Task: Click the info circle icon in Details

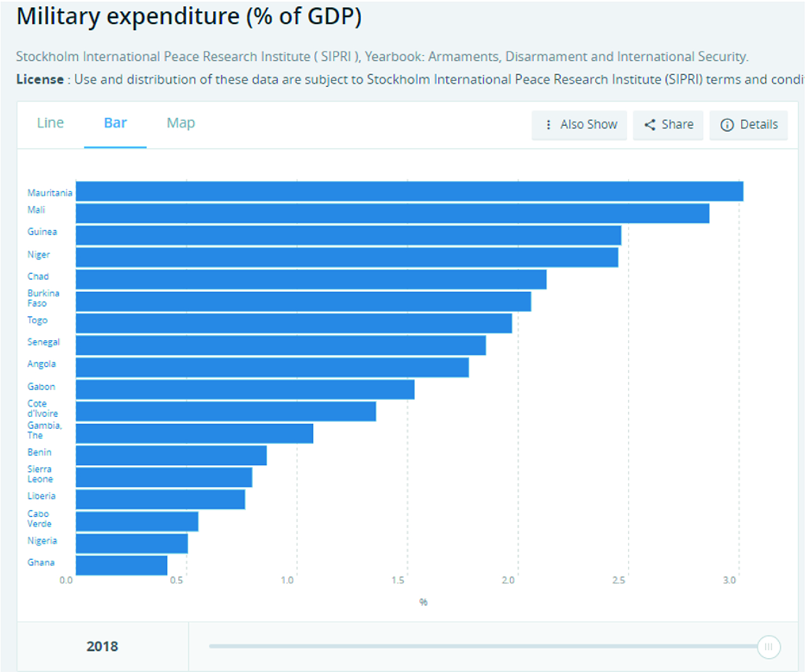Action: pyautogui.click(x=727, y=125)
